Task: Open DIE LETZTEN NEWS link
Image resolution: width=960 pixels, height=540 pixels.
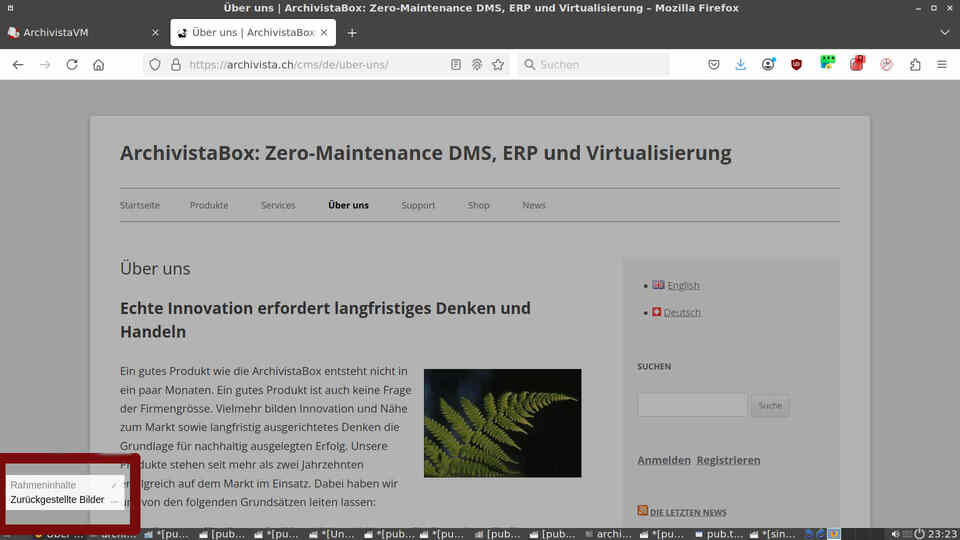Action: point(688,512)
